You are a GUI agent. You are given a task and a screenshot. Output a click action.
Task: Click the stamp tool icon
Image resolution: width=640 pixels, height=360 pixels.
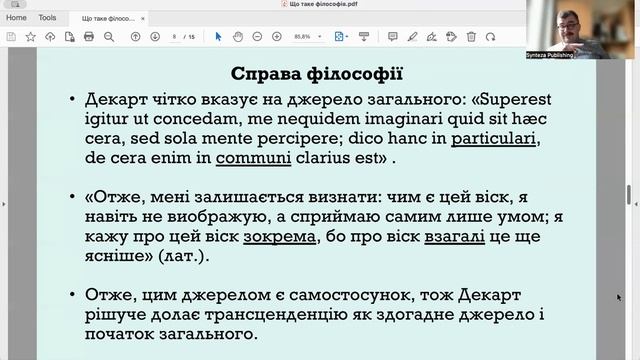pos(451,37)
